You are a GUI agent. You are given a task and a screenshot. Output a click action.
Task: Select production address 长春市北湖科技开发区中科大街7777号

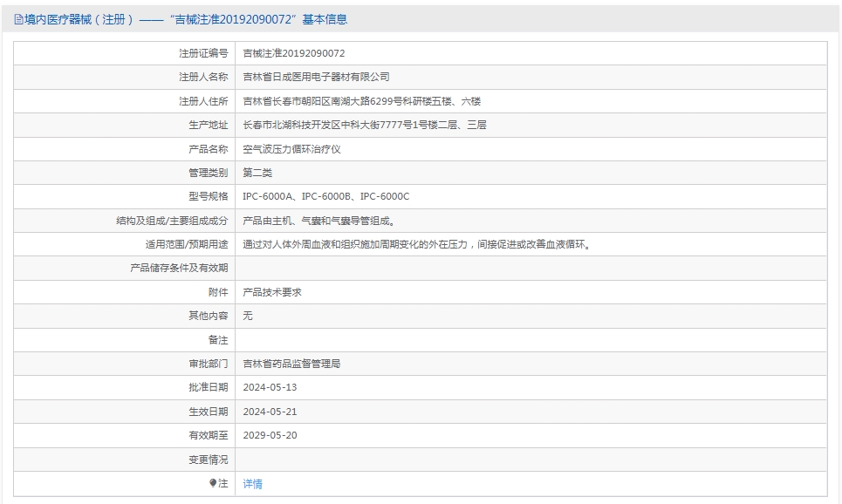(365, 125)
